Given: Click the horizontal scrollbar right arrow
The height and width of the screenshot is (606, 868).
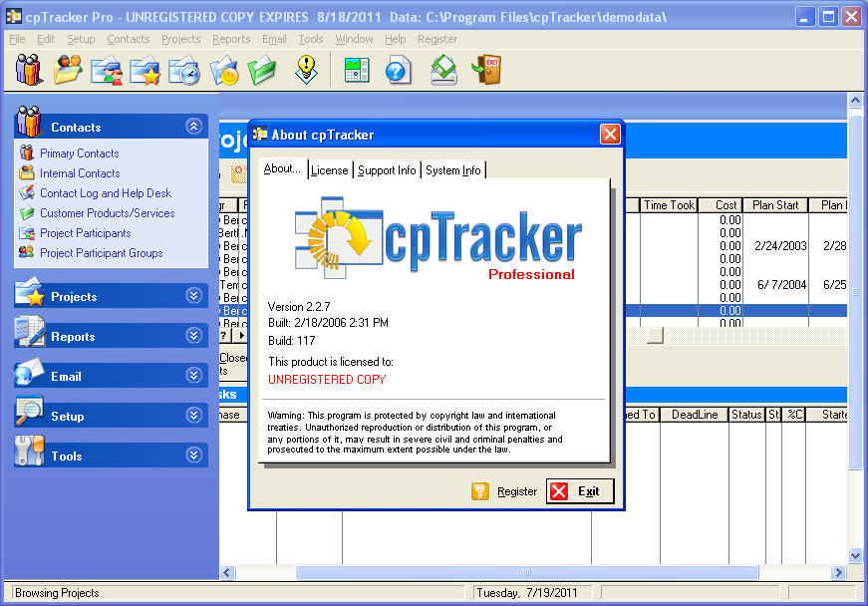Looking at the screenshot, I should 839,572.
